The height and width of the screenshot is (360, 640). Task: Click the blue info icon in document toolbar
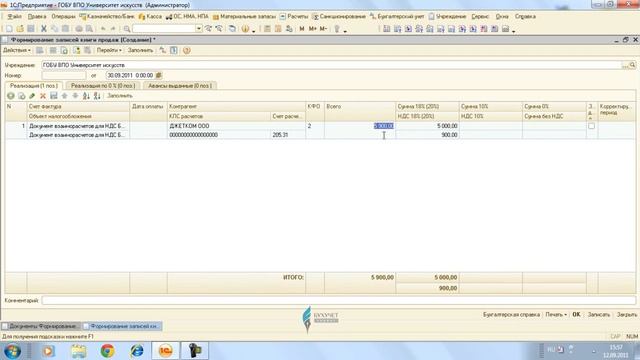pyautogui.click(x=173, y=50)
